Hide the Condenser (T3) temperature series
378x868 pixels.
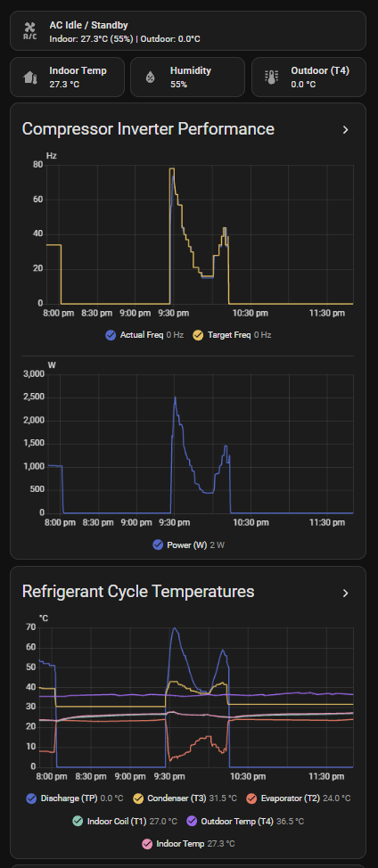point(138,798)
